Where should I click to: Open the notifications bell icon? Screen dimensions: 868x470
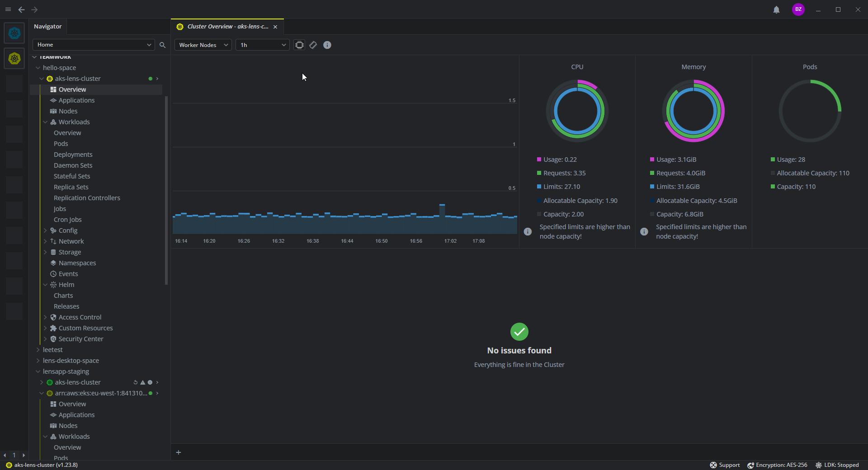[776, 9]
